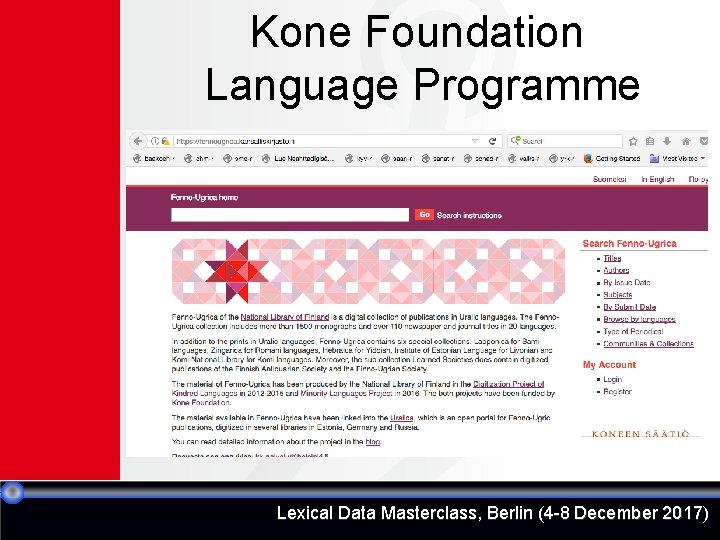Browse by Authors in sidebar
The height and width of the screenshot is (540, 720).
click(x=616, y=270)
